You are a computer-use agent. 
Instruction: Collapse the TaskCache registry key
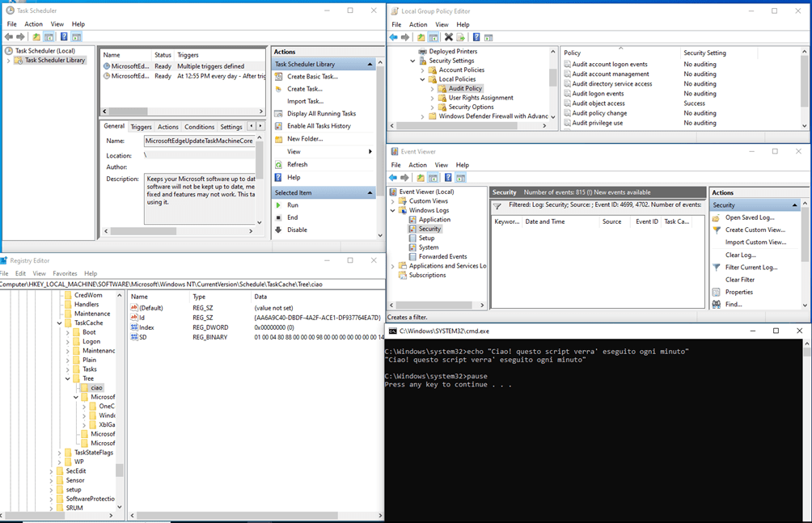60,323
